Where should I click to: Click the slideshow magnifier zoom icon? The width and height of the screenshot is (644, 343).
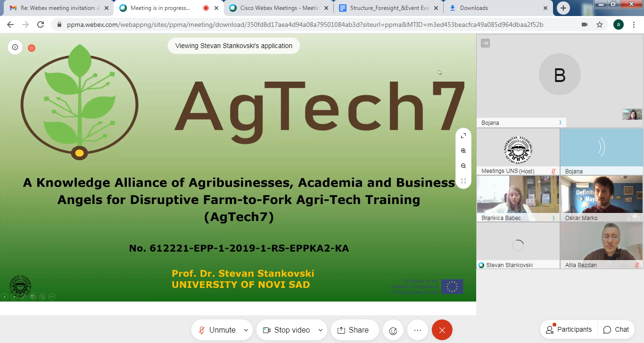[42, 297]
